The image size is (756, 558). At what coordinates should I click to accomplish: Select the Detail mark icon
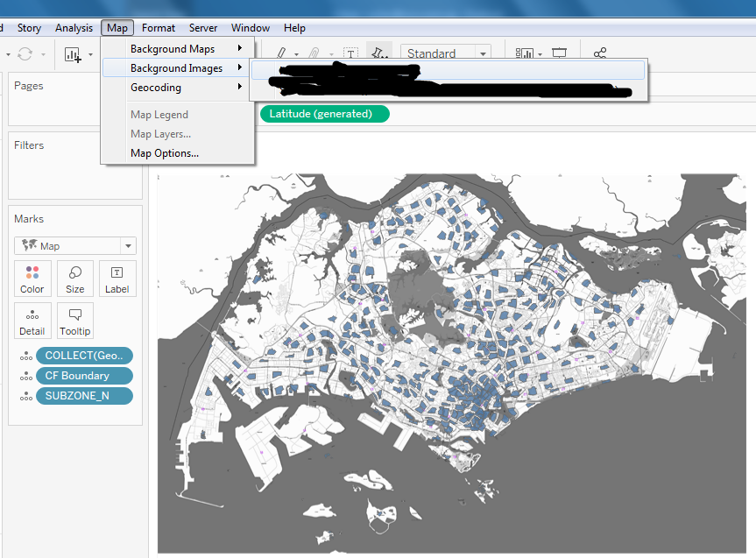(32, 321)
